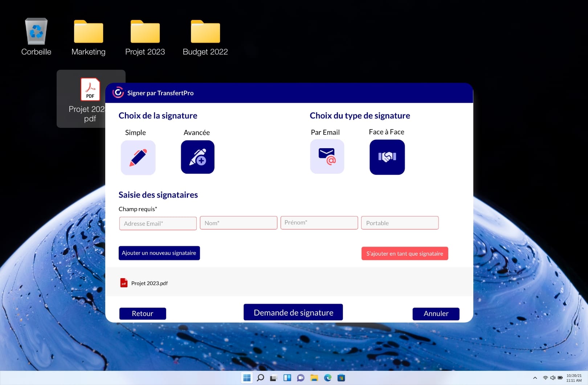Choose the Avancée signature icon
This screenshot has width=588, height=385.
point(197,157)
